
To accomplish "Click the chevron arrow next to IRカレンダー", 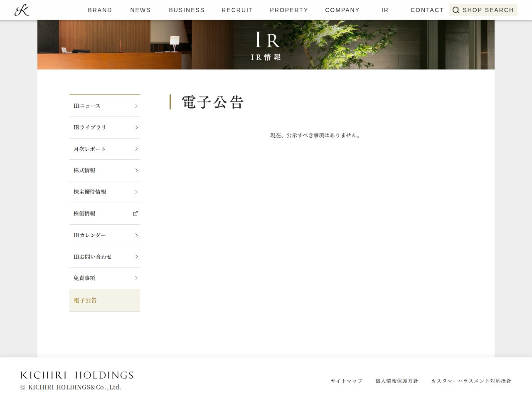I will click(x=136, y=235).
